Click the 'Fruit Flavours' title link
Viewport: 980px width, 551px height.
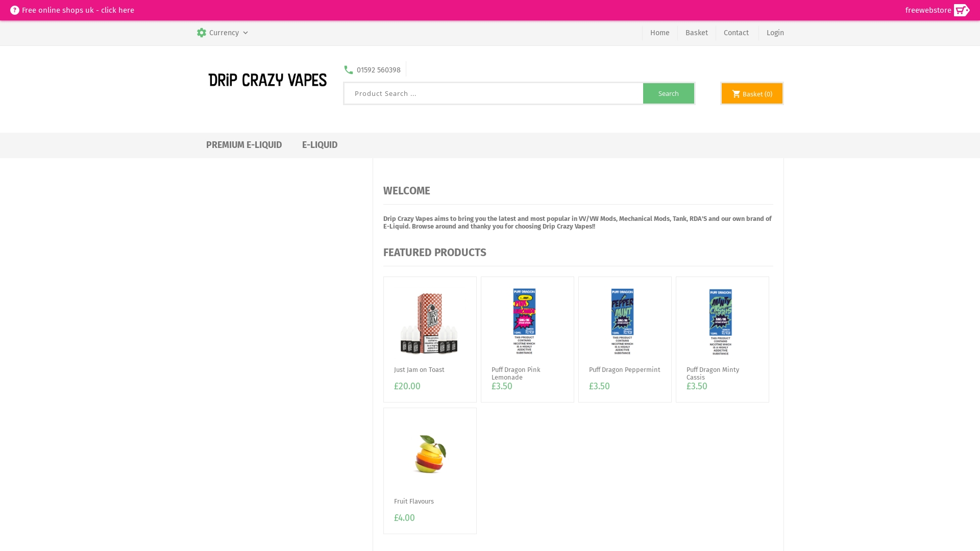[414, 502]
